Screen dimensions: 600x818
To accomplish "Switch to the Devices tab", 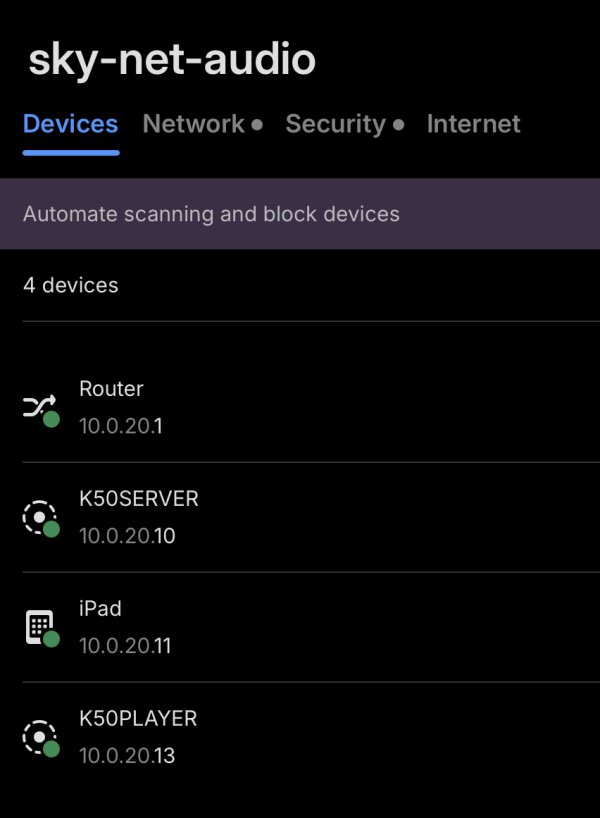I will point(70,124).
